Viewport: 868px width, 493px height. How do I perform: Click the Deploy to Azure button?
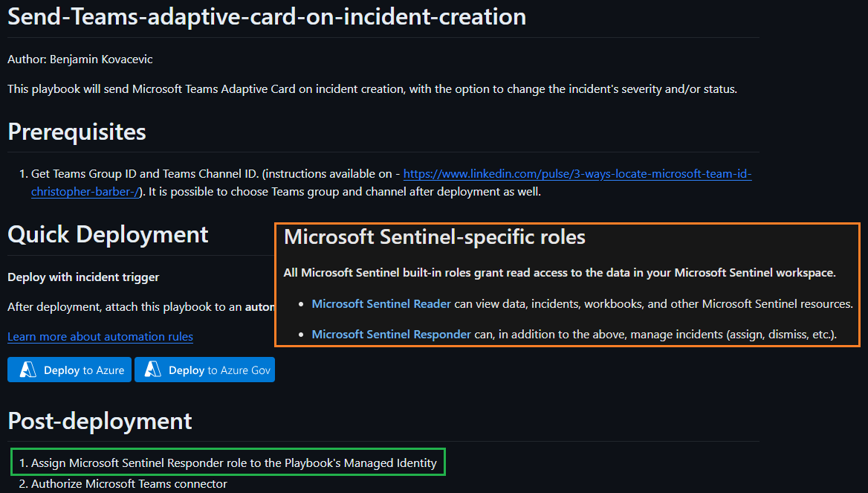[x=69, y=370]
